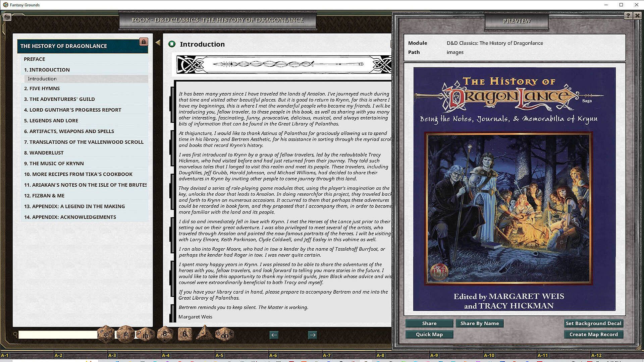Go to next page with right arrow
Viewport: 644px width, 362px height.
pos(313,335)
